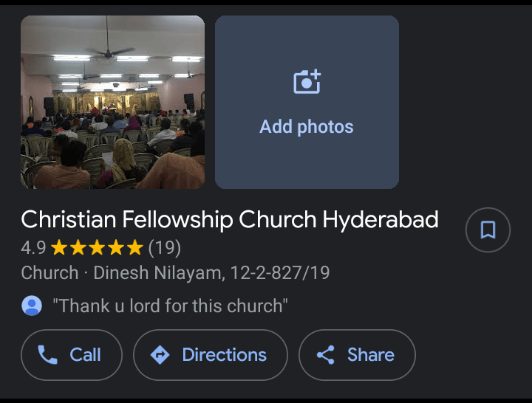Click the blue reviewer avatar icon
The width and height of the screenshot is (532, 403).
[32, 306]
